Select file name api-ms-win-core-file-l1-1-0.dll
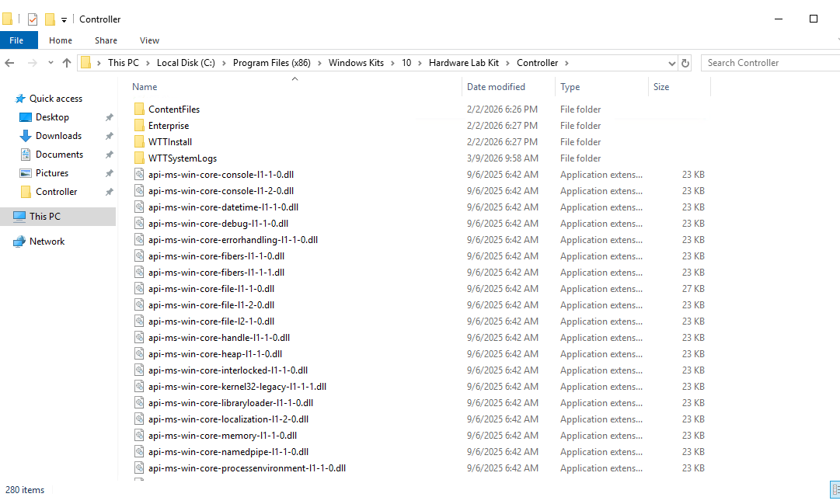The image size is (840, 504). pyautogui.click(x=211, y=289)
